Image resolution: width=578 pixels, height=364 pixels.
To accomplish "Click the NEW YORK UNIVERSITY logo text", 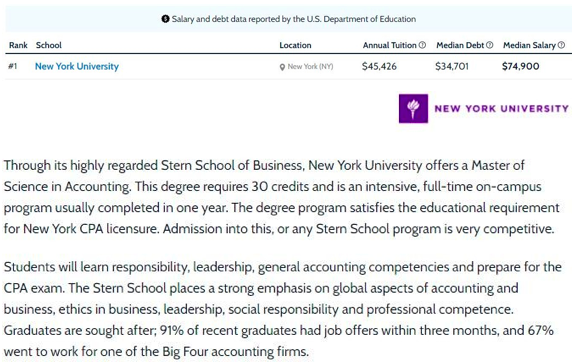I will (x=502, y=108).
